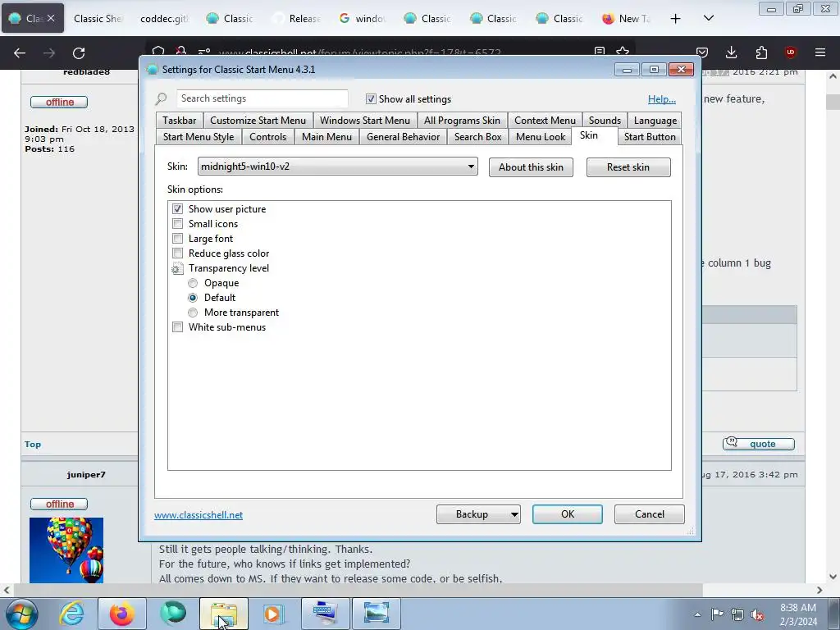The image size is (840, 630).
Task: Open Menu Look tab
Action: (541, 137)
